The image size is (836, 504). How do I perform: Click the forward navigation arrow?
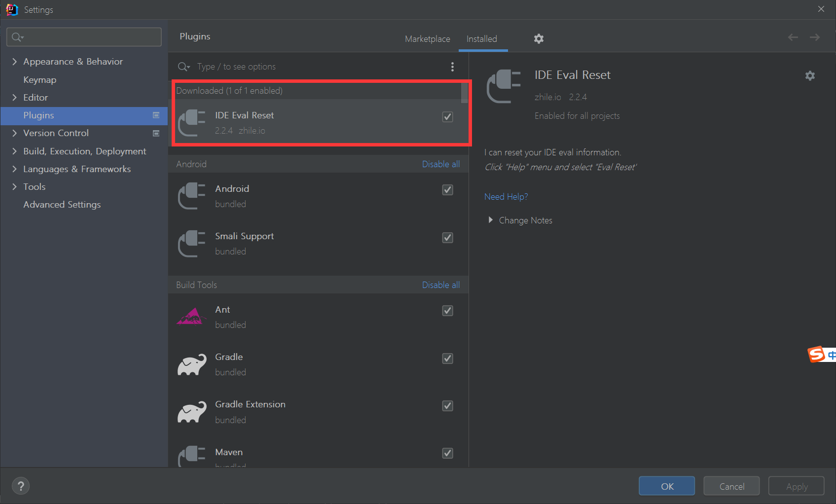[x=815, y=37]
